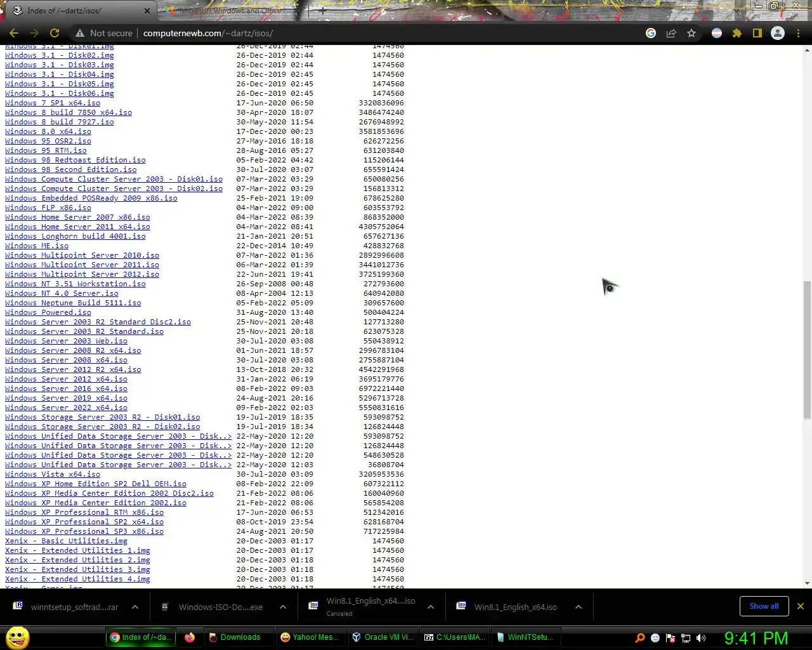Screen dimensions: 812x650
Task: Switch to Yahoo! Messenger taskbar item
Action: [310, 637]
